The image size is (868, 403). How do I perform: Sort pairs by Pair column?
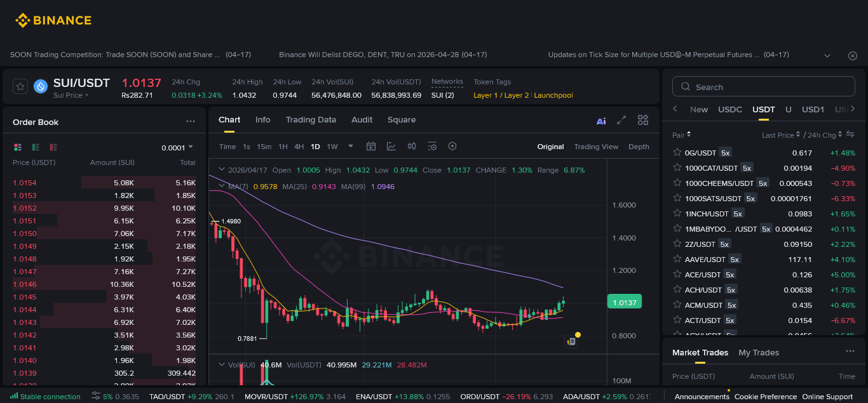681,135
